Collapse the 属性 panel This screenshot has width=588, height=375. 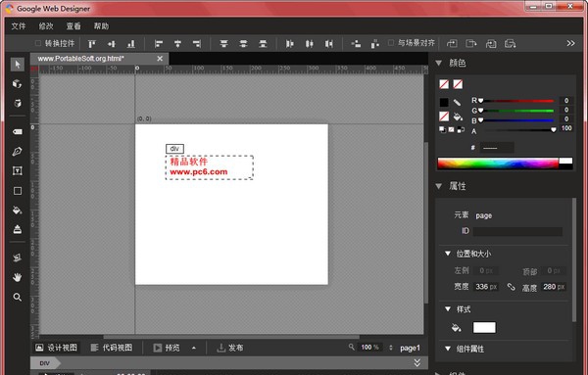coord(438,186)
